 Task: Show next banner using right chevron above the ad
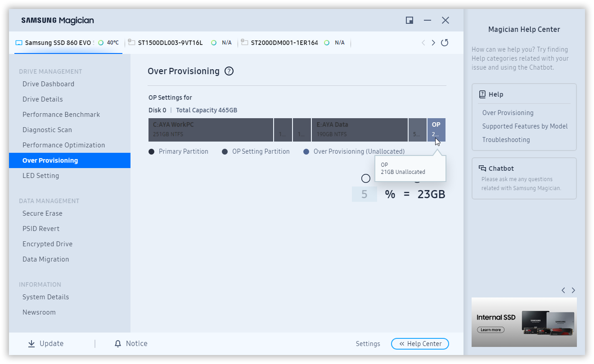(x=573, y=290)
